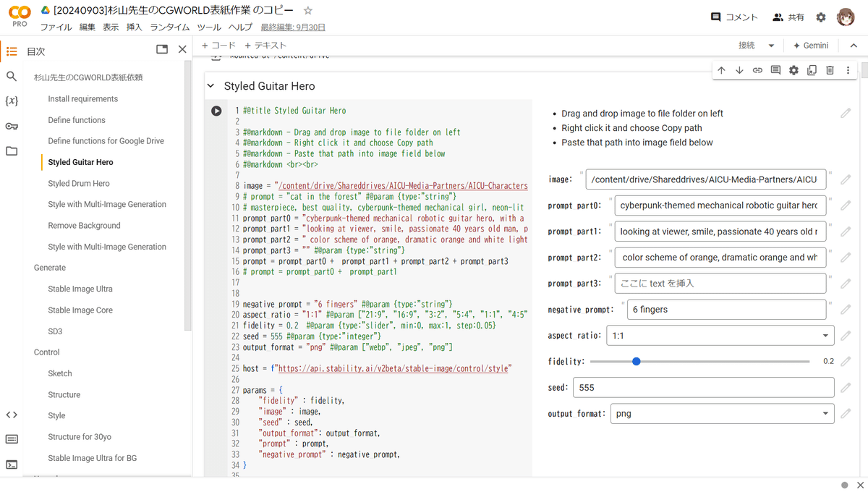
Task: Delete the cell with the trash icon
Action: pos(830,70)
